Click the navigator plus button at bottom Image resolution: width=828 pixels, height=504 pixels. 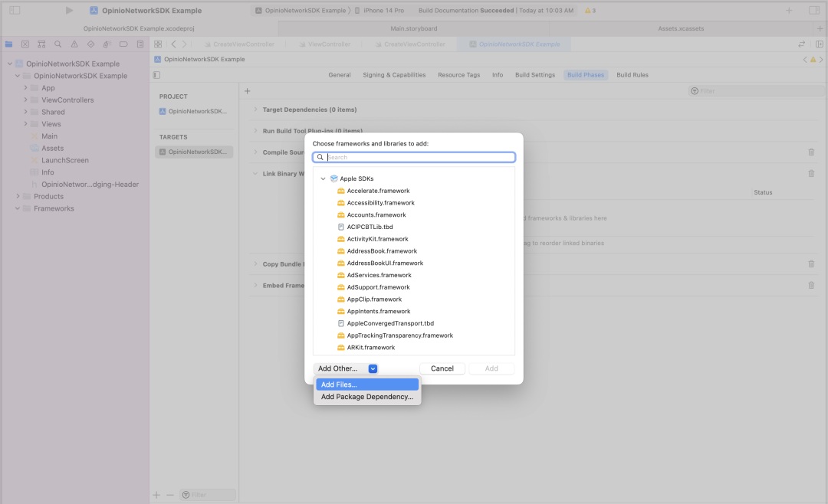[x=156, y=495]
